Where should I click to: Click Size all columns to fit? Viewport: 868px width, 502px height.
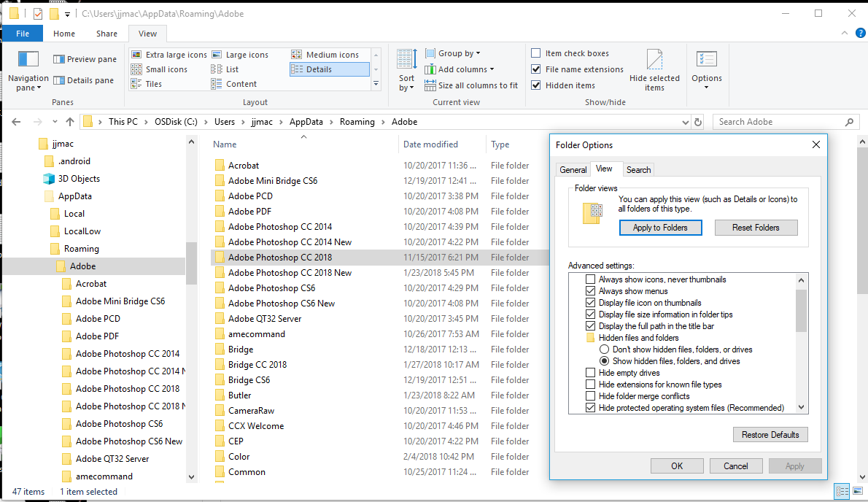coord(471,85)
